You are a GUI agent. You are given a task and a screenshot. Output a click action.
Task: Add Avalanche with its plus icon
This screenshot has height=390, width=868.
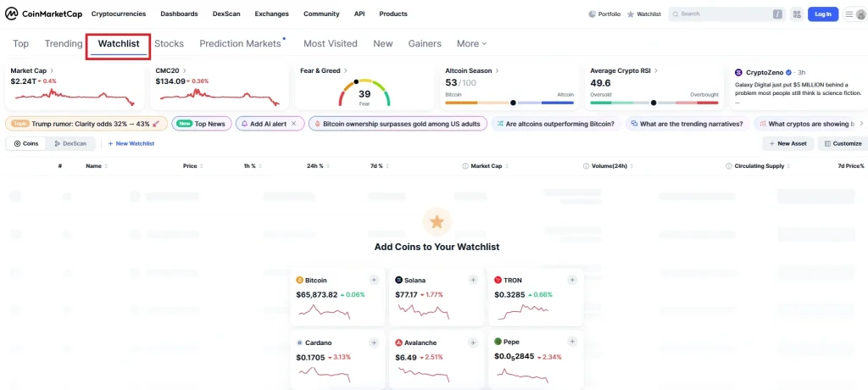coord(473,343)
